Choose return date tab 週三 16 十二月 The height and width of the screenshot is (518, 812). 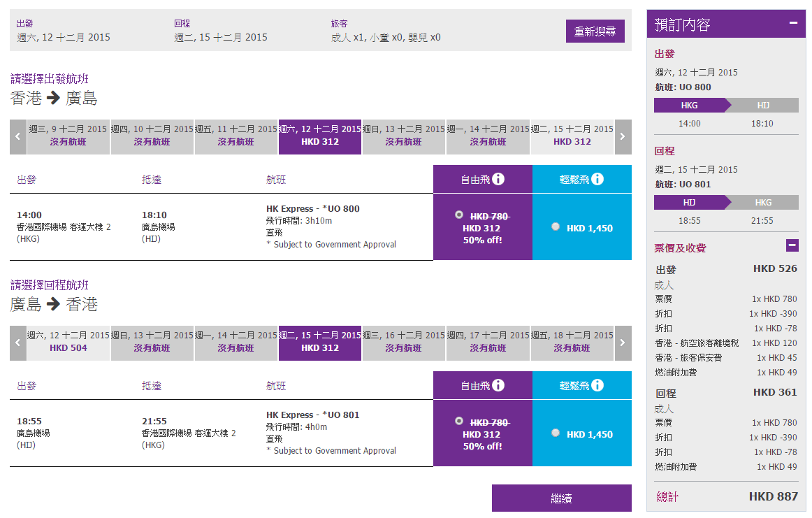[x=404, y=342]
